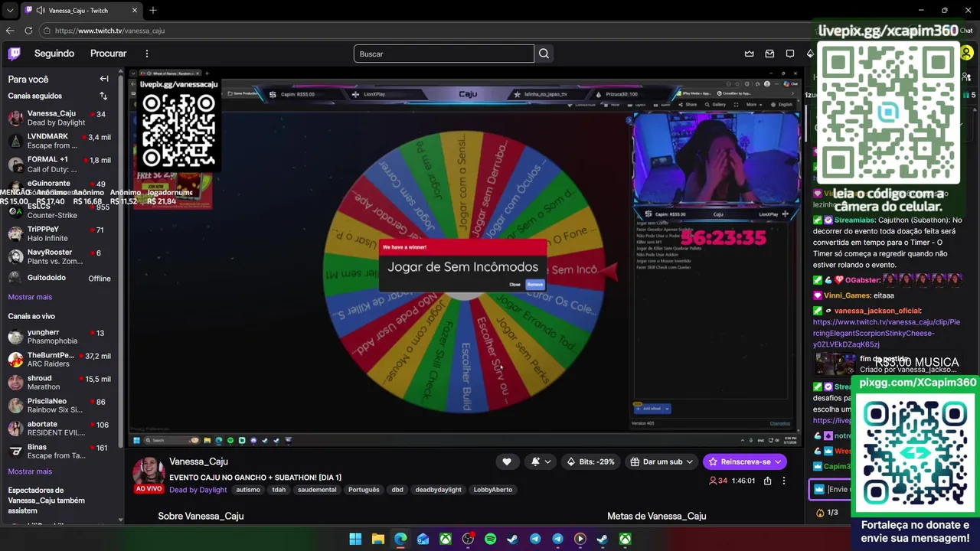Expand Mostrar mais under Canais ao vivo

pos(30,471)
